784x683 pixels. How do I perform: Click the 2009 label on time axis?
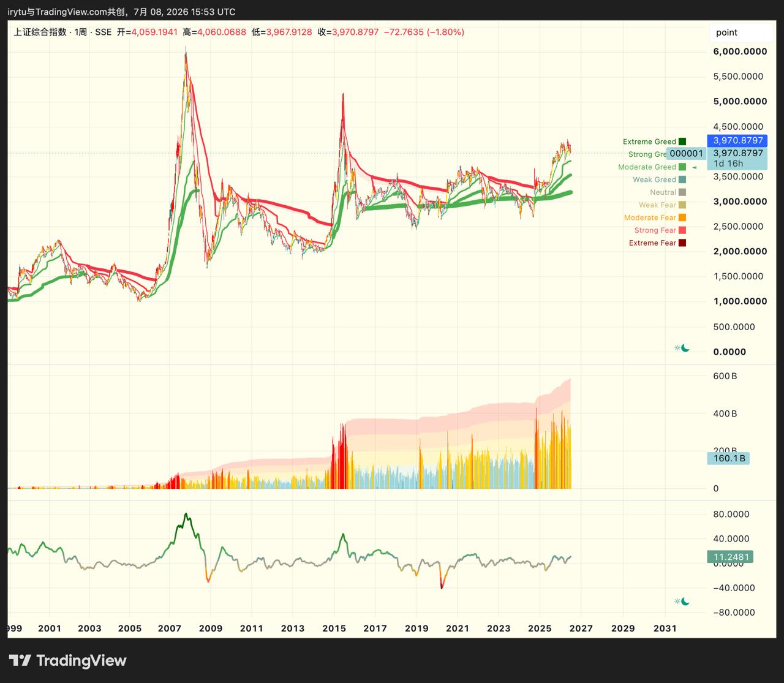click(x=211, y=628)
